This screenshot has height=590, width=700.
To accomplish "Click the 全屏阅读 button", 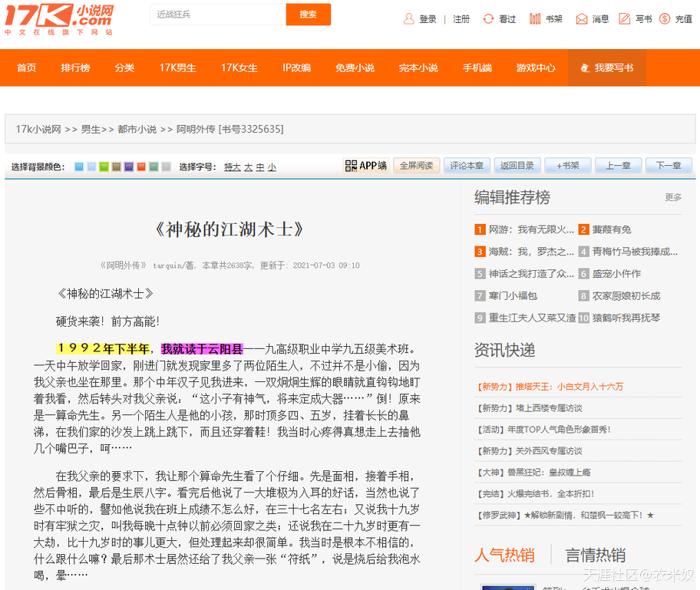I will [417, 166].
